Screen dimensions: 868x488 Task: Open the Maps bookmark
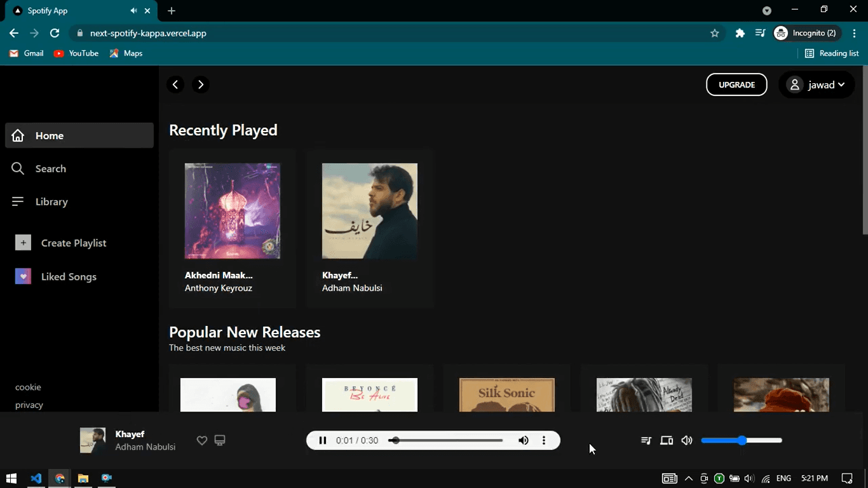pyautogui.click(x=126, y=53)
